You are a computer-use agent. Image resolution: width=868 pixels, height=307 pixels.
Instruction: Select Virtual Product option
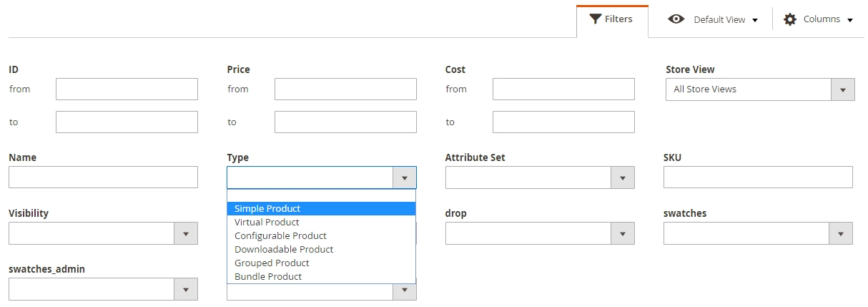point(322,223)
